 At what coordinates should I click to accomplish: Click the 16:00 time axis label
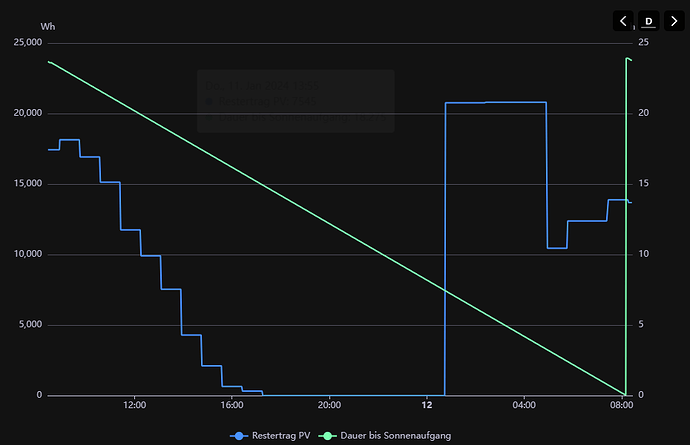[x=232, y=405]
